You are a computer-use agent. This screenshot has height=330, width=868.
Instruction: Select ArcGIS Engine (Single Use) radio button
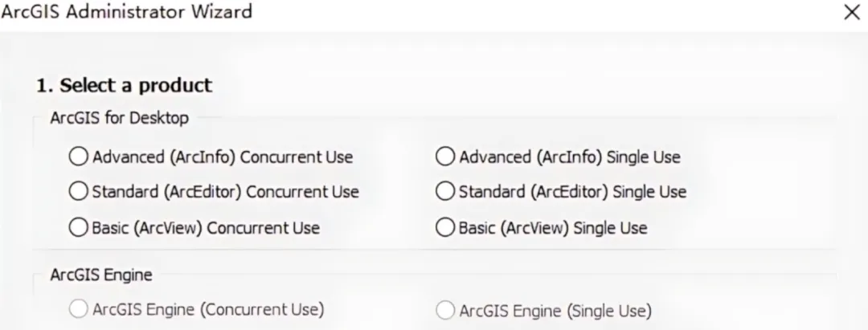point(445,310)
